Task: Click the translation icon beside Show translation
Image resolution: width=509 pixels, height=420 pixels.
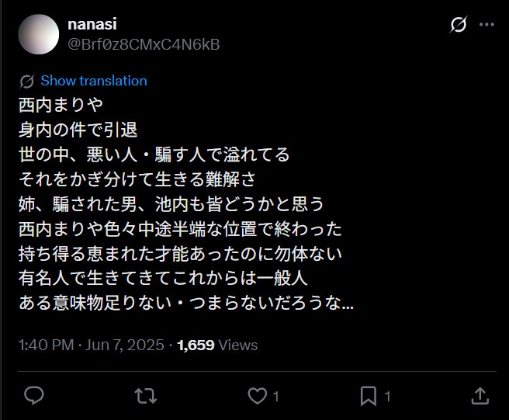Action: click(x=26, y=81)
